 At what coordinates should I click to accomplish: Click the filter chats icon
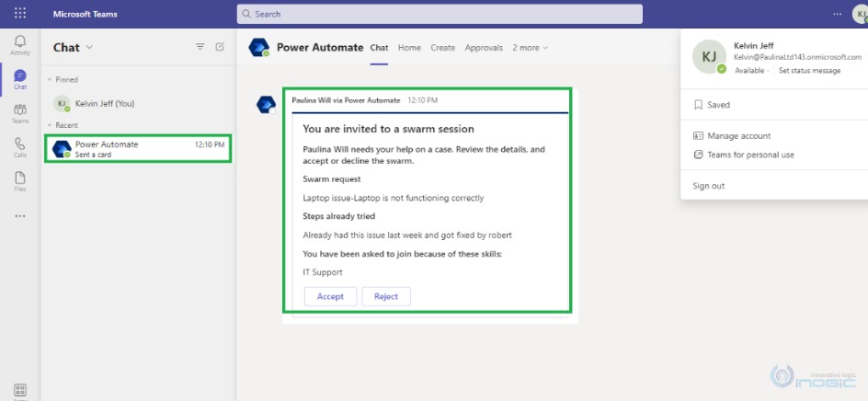click(x=200, y=47)
